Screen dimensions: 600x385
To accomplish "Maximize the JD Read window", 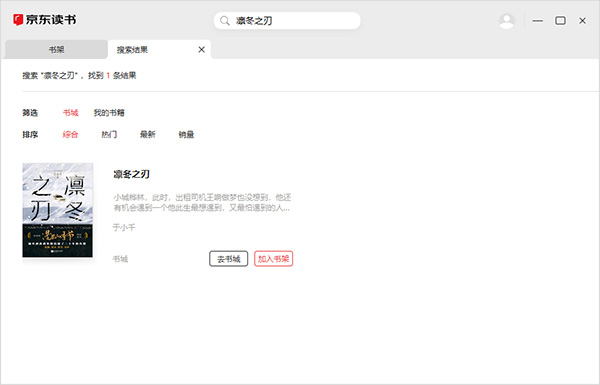I will (560, 21).
